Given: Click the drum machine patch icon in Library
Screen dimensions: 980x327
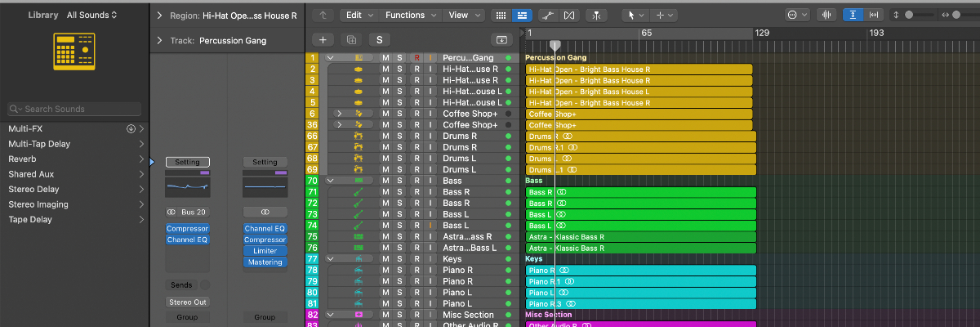Looking at the screenshot, I should tap(74, 52).
